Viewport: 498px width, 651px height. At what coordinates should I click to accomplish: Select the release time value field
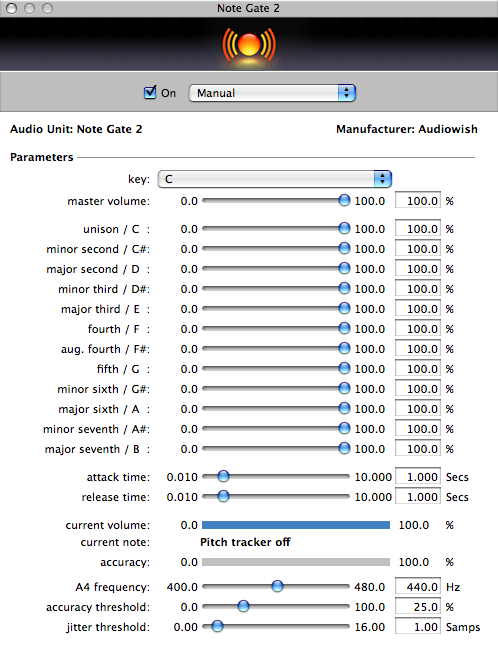[417, 497]
